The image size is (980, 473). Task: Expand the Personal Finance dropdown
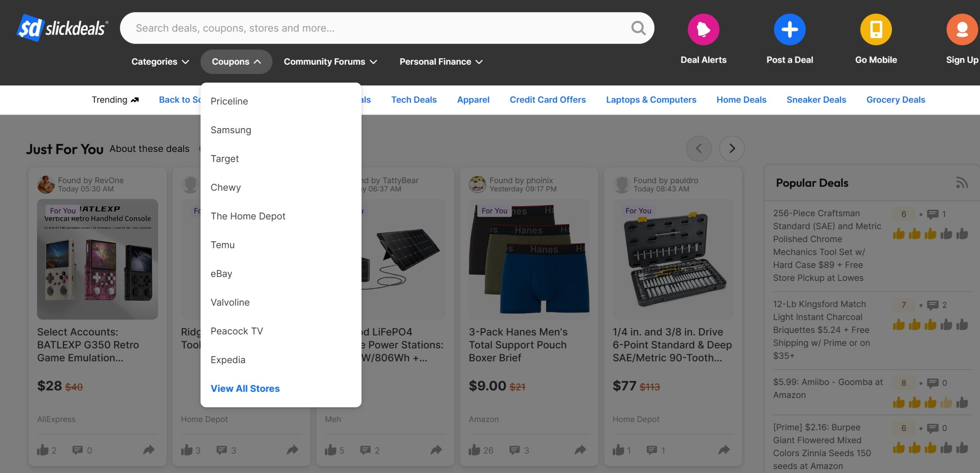441,62
